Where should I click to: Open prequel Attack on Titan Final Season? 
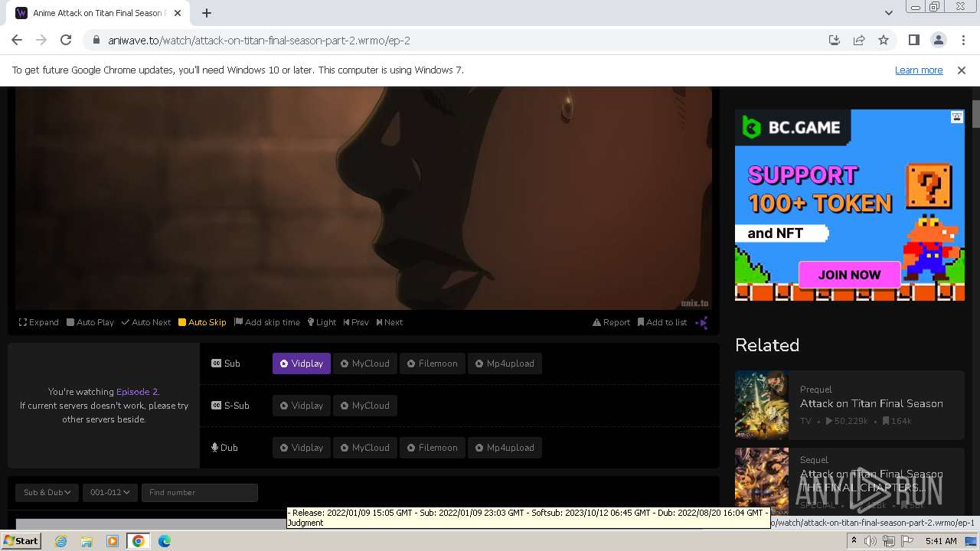tap(871, 403)
